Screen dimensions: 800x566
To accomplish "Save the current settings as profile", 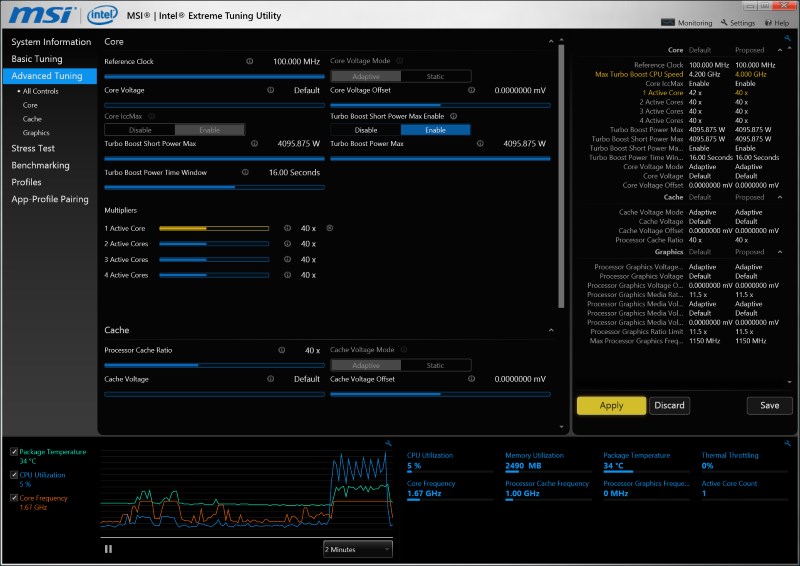I will [769, 406].
